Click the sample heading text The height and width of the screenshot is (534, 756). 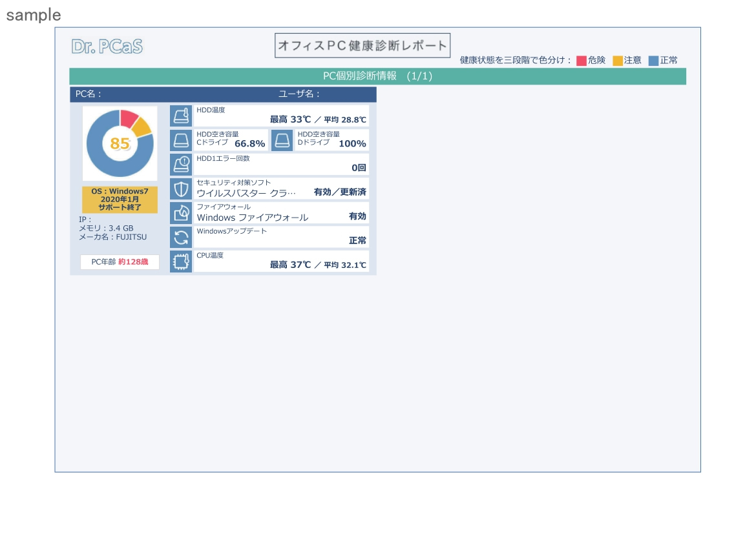coord(34,15)
